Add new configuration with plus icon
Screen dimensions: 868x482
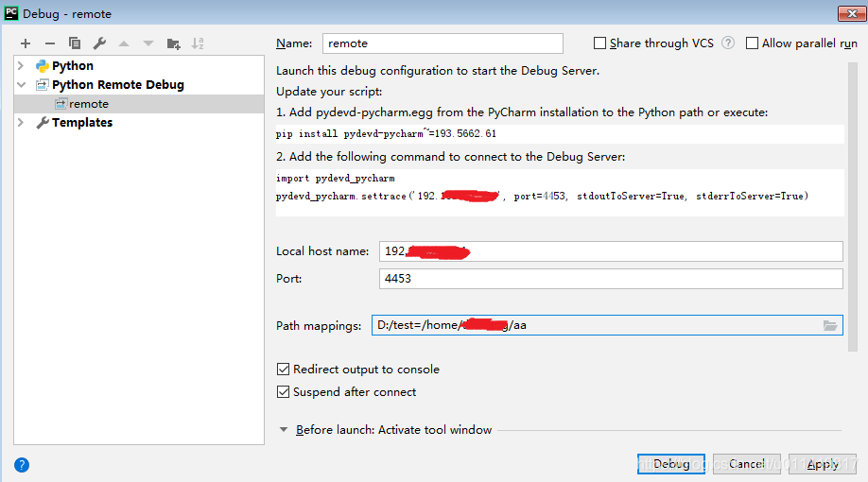(x=26, y=43)
